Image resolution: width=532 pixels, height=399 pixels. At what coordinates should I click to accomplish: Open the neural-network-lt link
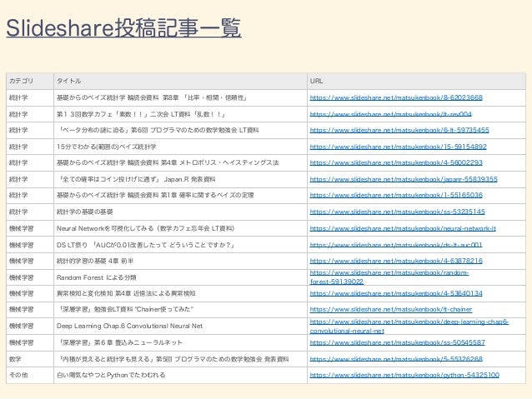click(403, 228)
